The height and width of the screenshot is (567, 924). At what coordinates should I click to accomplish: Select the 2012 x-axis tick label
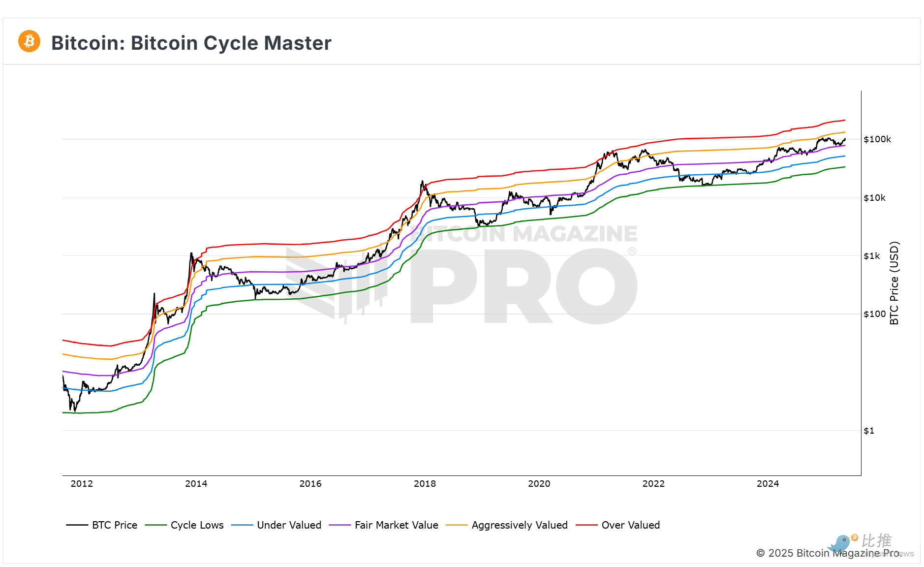point(82,484)
